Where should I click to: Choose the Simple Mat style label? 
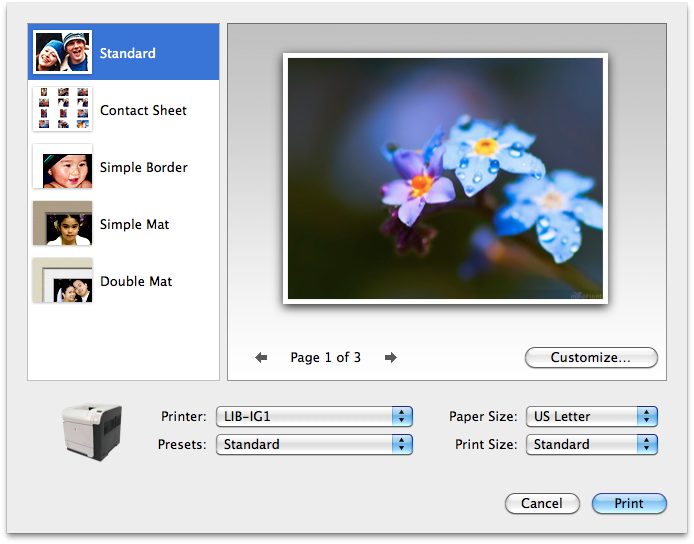point(135,224)
